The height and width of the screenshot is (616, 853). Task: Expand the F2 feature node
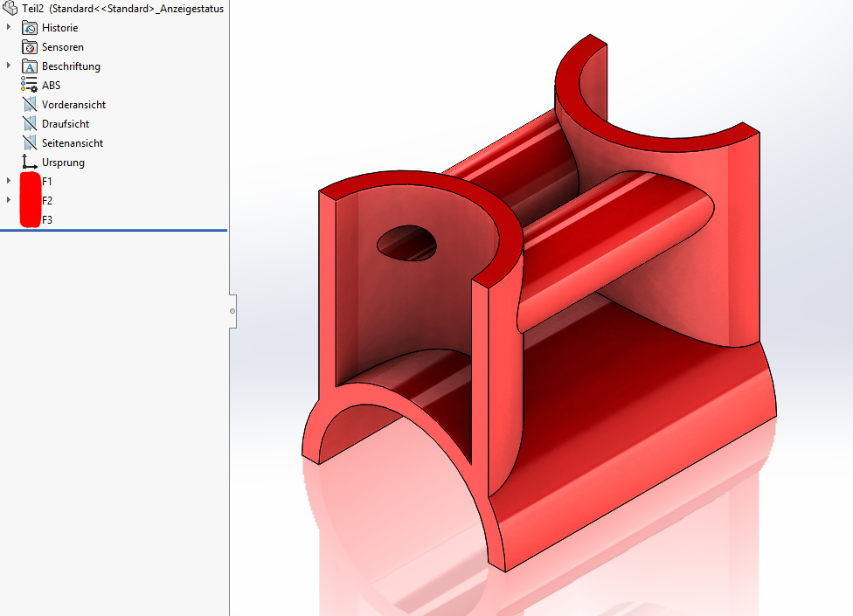(x=9, y=201)
